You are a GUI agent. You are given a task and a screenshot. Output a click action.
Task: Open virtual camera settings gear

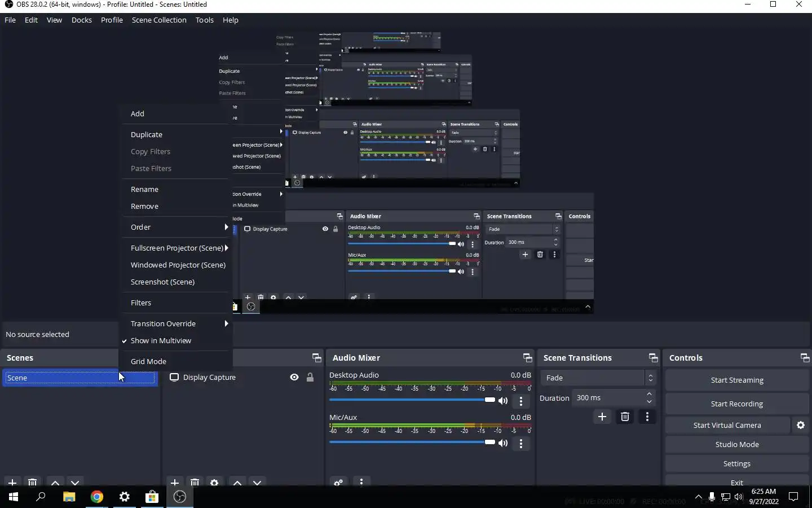[801, 425]
